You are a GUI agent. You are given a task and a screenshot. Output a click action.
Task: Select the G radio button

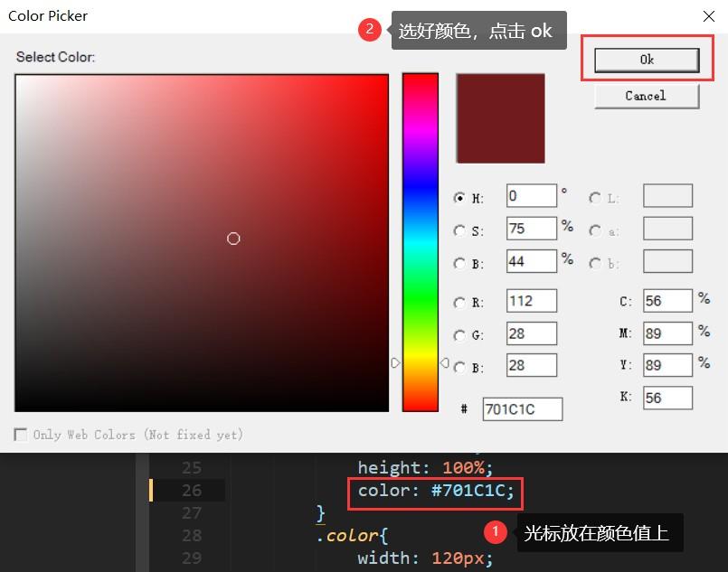460,333
